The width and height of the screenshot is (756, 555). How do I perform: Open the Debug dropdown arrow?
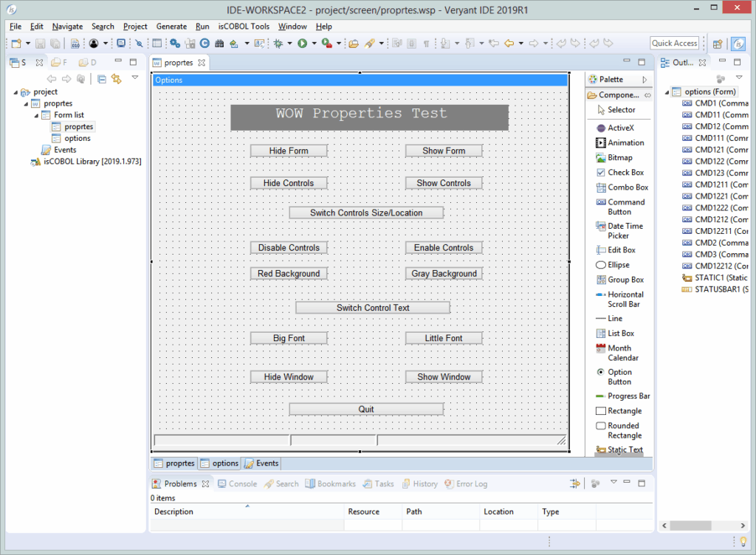click(x=289, y=44)
